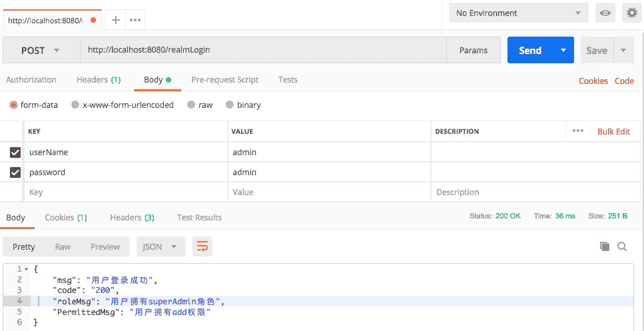This screenshot has height=331, width=644.
Task: Open the column options three-dots icon
Action: [x=577, y=131]
